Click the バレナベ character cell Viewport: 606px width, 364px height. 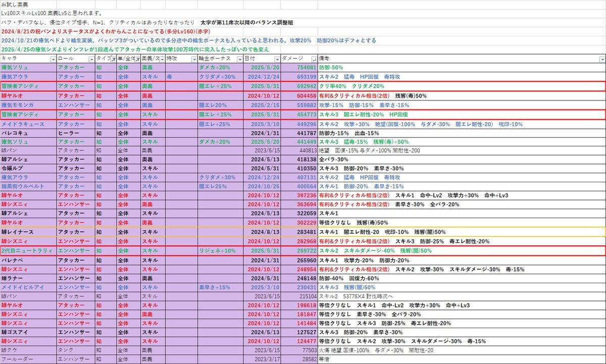coord(28,259)
